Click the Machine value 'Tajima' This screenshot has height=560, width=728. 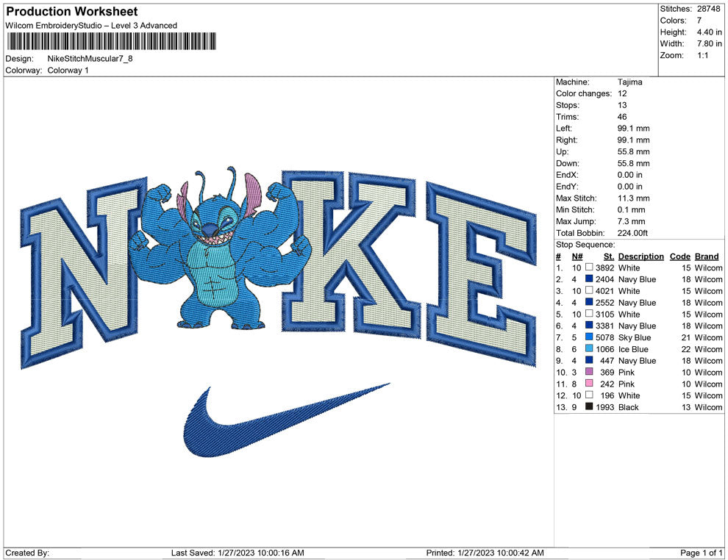630,82
